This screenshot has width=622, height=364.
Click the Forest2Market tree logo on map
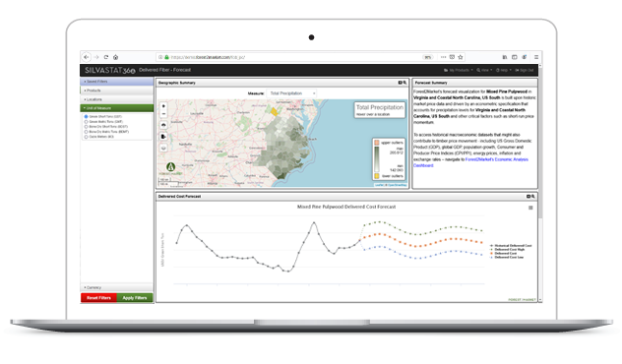(170, 167)
